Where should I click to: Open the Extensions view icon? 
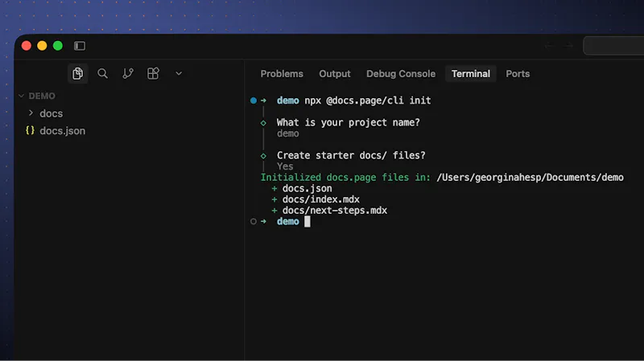tap(153, 73)
